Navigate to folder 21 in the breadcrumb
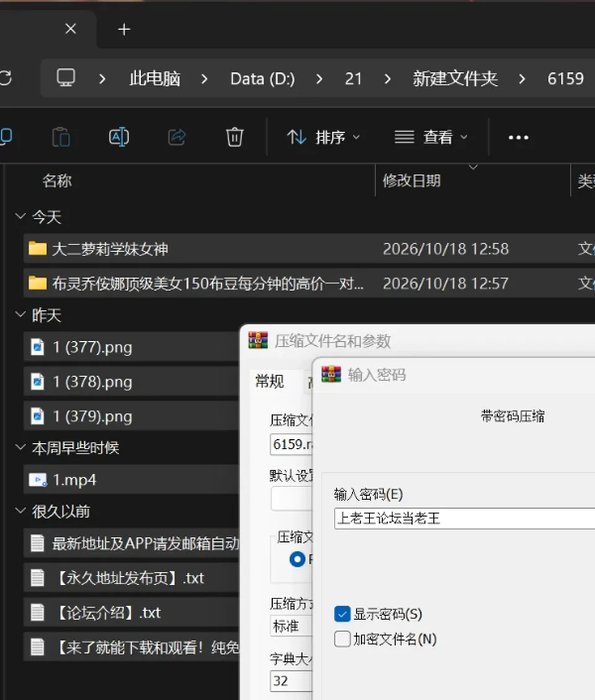595x700 pixels. (x=353, y=79)
